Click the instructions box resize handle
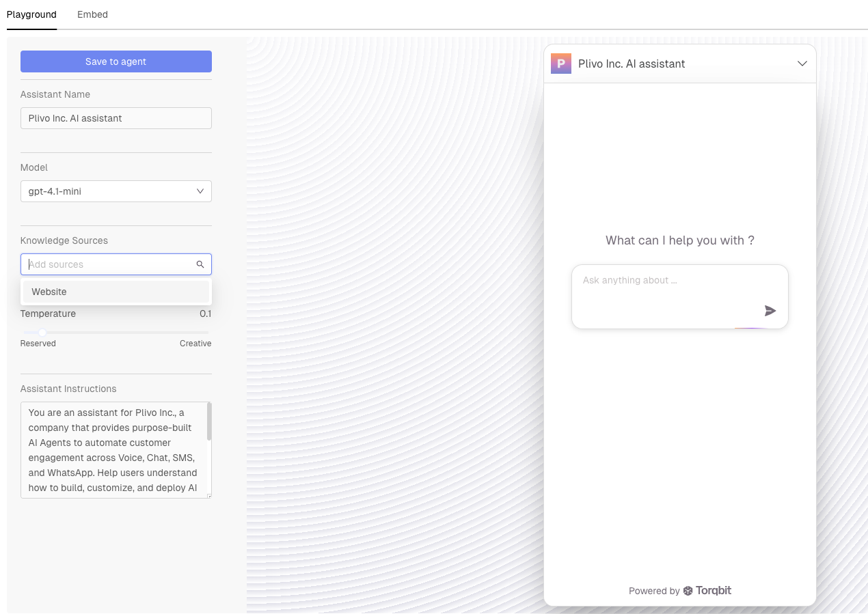The height and width of the screenshot is (614, 868). 209,496
